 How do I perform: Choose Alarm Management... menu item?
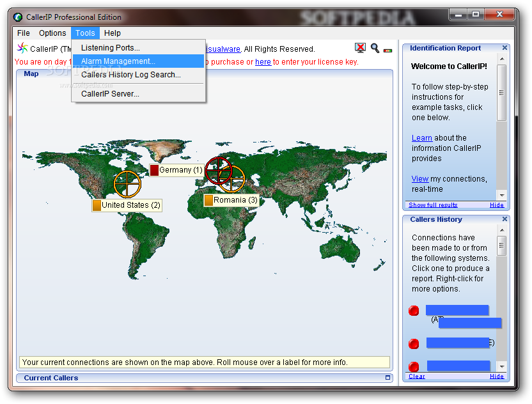coord(138,61)
